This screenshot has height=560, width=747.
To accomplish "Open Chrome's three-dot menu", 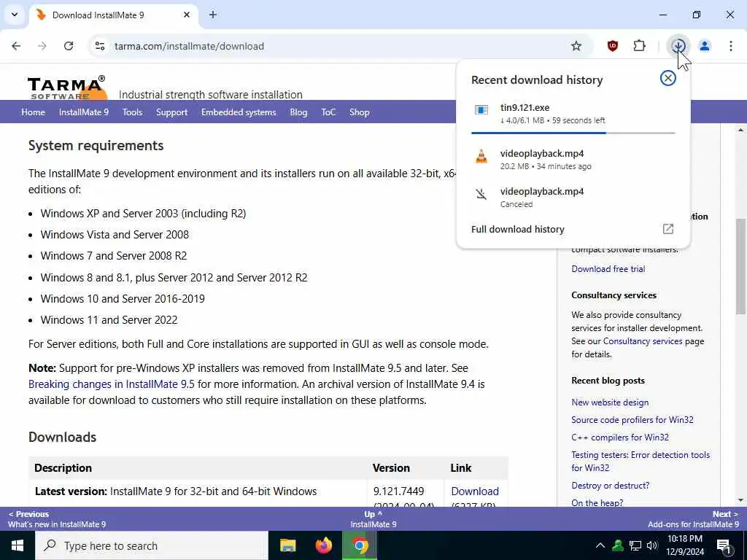I will tap(731, 46).
